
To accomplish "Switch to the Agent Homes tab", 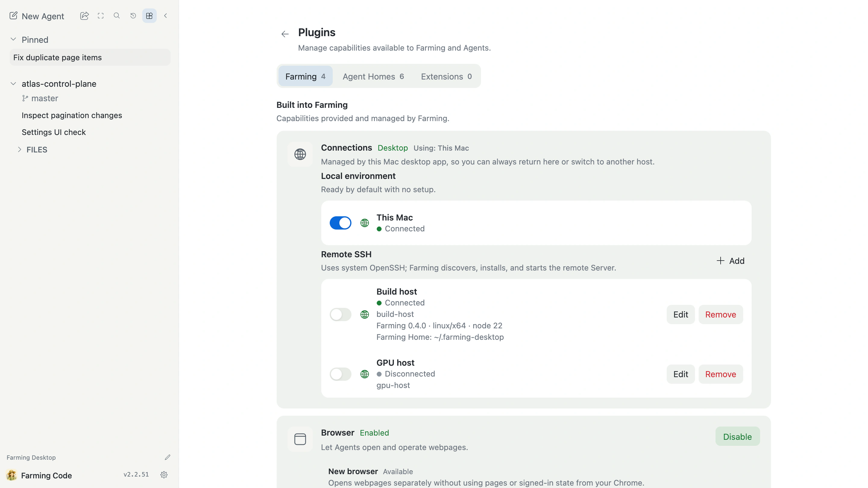I will [373, 77].
